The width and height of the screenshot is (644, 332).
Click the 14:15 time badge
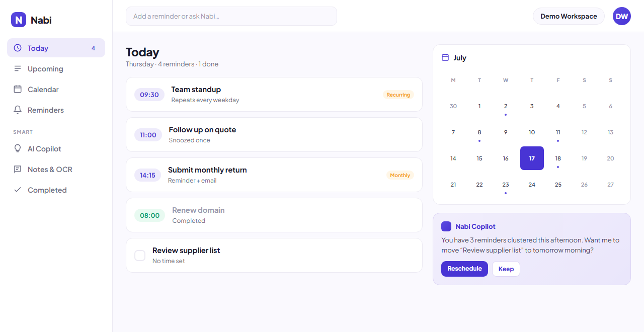coord(147,175)
